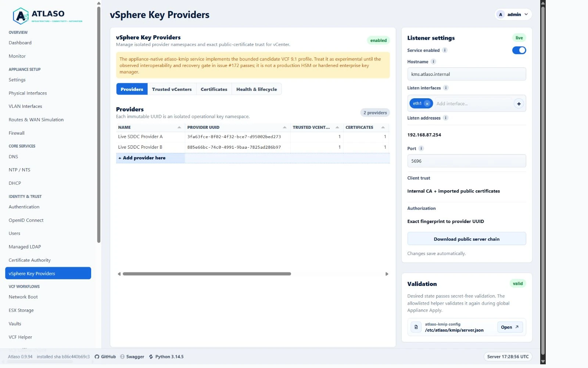Sort by Certificates column arrow
This screenshot has height=368, width=588.
coord(383,127)
